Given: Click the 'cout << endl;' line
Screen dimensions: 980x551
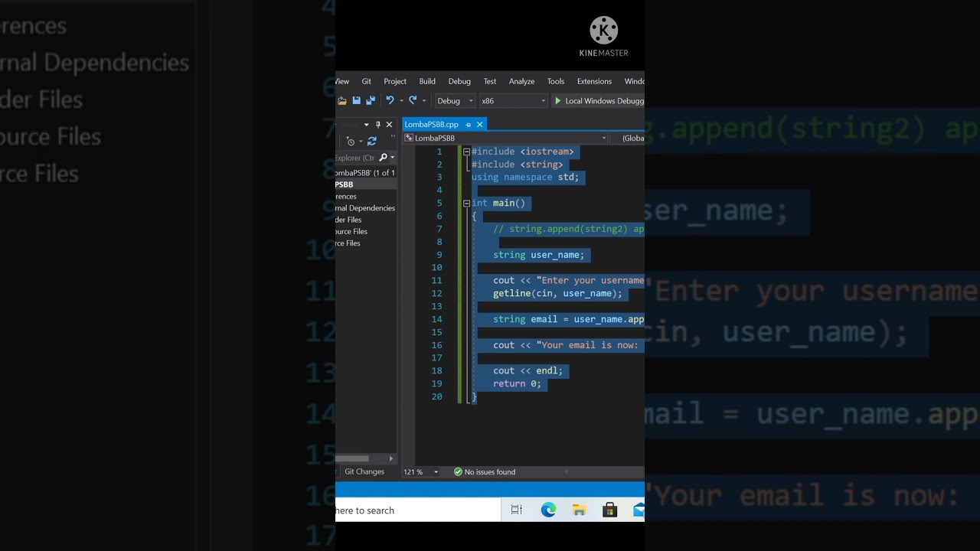Looking at the screenshot, I should click(x=528, y=370).
